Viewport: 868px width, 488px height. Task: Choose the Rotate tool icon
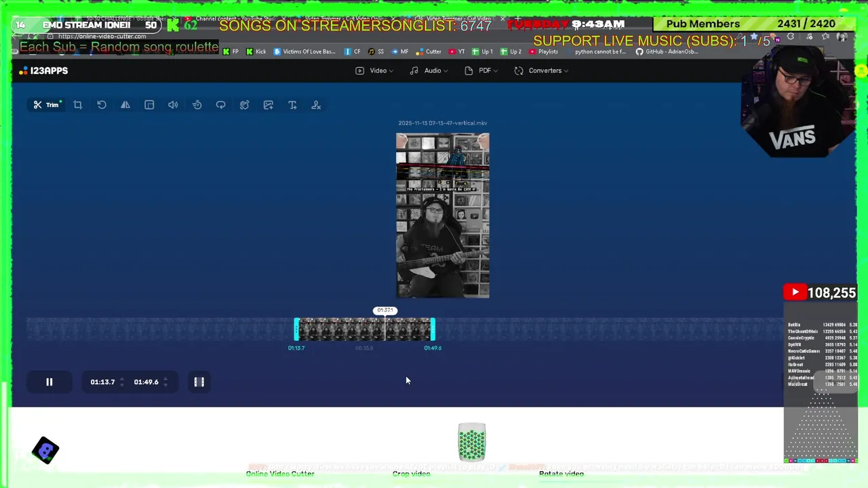(102, 105)
